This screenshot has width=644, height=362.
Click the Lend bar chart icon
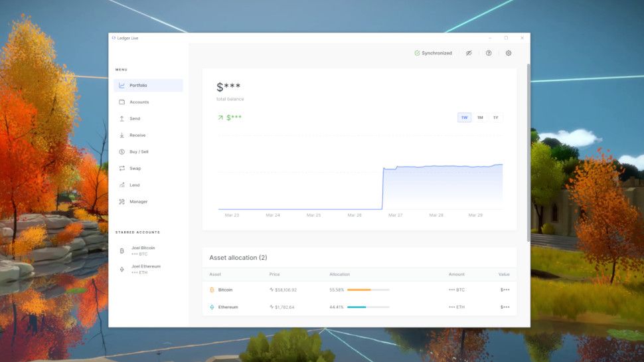[121, 185]
